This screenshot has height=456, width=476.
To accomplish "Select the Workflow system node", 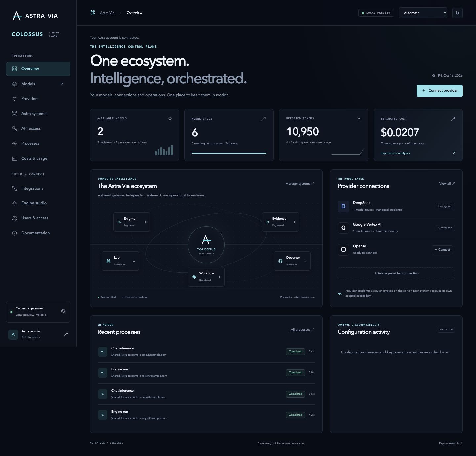I will (206, 277).
